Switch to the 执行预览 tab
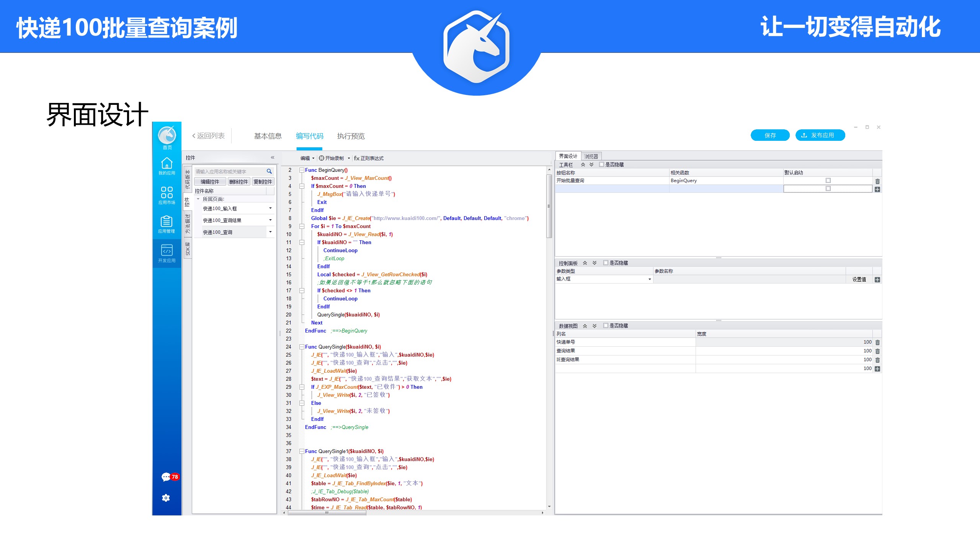The width and height of the screenshot is (980, 551). tap(351, 136)
